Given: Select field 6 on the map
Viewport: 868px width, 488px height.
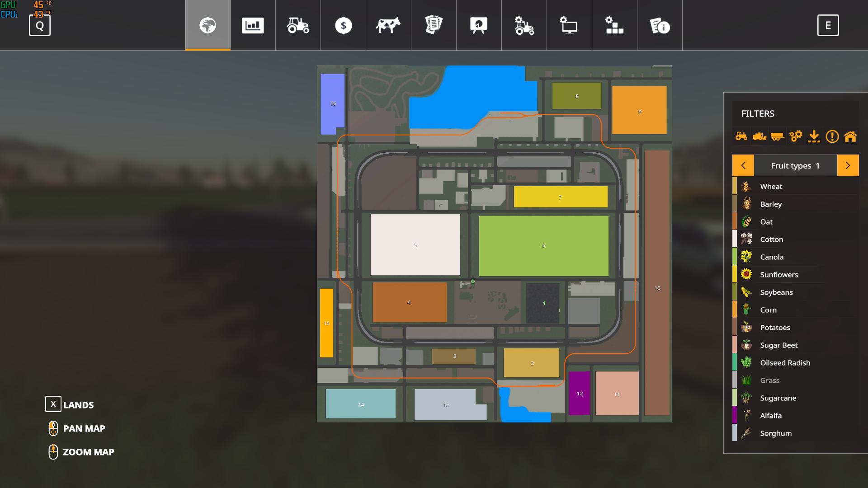Looking at the screenshot, I should (x=543, y=246).
